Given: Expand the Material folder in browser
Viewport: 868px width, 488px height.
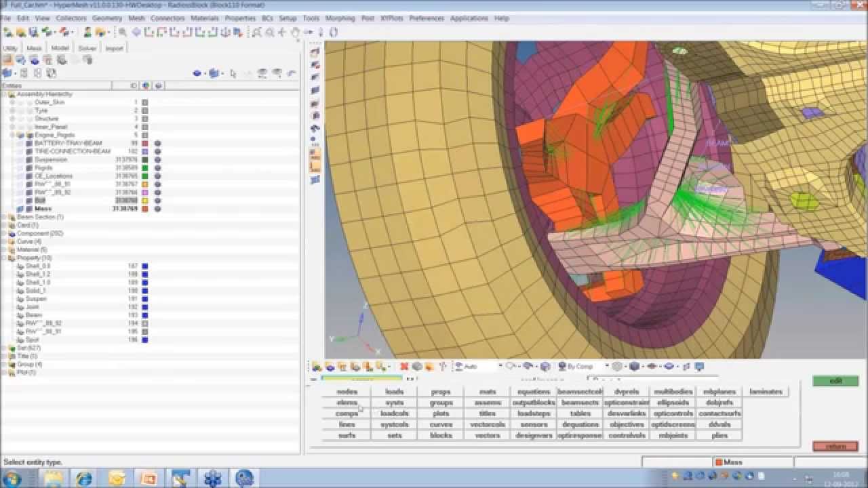Looking at the screenshot, I should 4,249.
